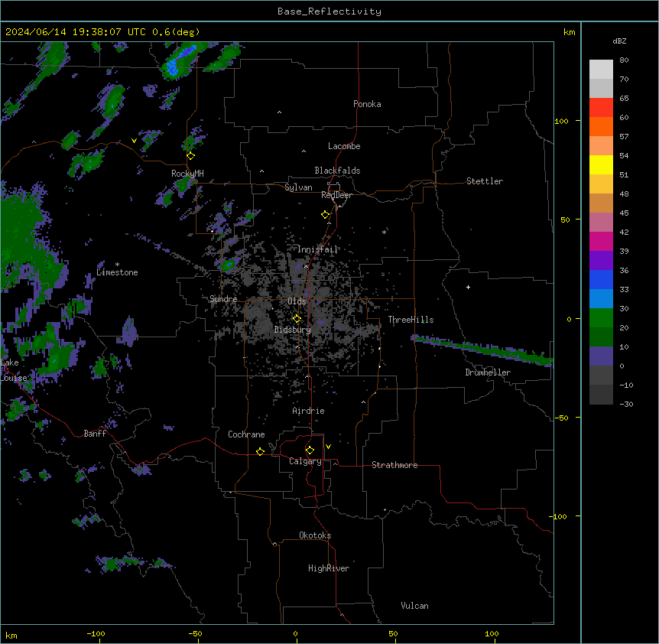Click the Calgary city label

tap(305, 461)
